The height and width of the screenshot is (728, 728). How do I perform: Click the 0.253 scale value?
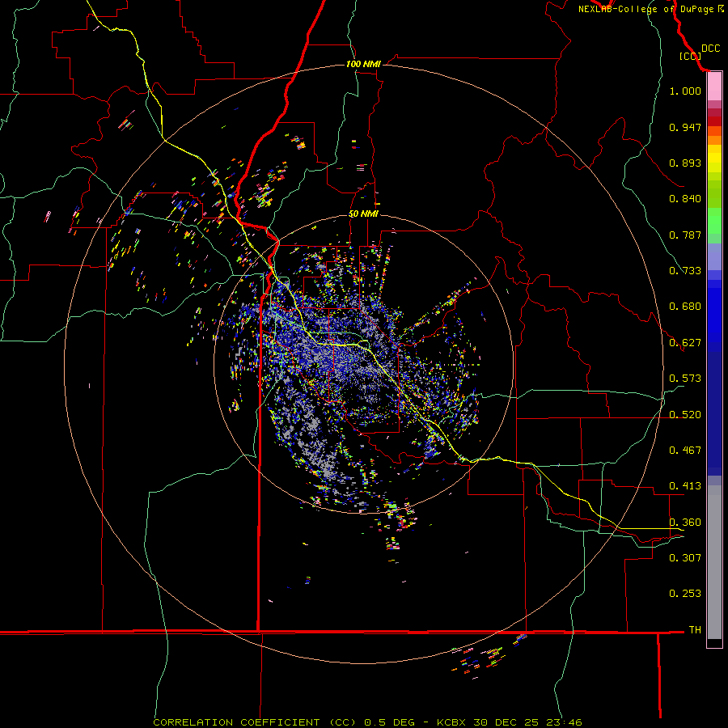pyautogui.click(x=685, y=594)
